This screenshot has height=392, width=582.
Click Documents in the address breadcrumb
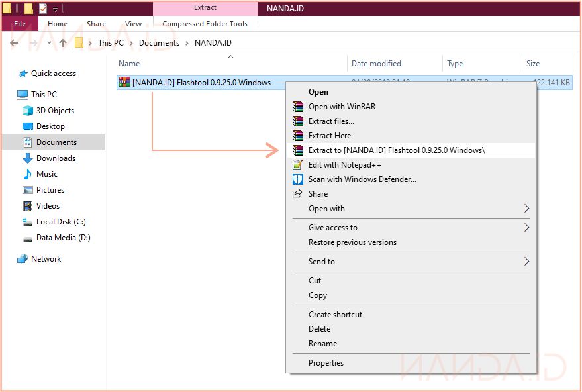click(x=159, y=43)
